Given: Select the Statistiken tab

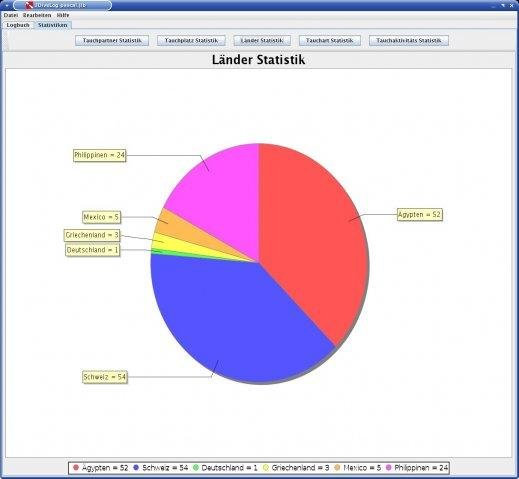Looking at the screenshot, I should 53,25.
